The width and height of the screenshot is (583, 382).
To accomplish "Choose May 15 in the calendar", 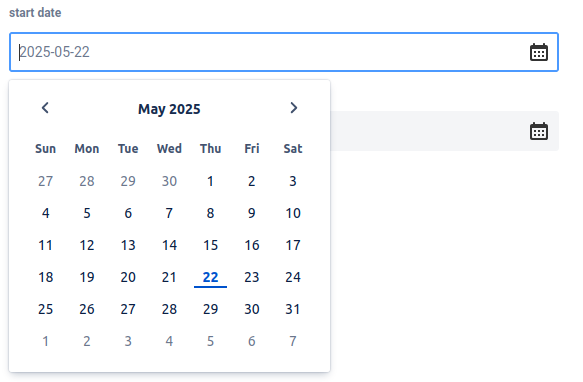I will coord(210,245).
